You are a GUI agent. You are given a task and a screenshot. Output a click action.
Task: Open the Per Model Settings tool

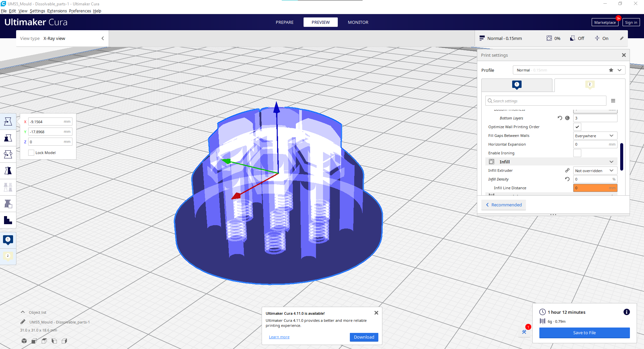pos(8,187)
